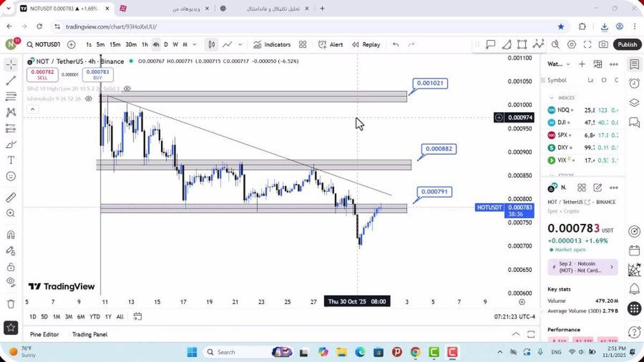Select NDQ row in the watchlist

[582, 110]
